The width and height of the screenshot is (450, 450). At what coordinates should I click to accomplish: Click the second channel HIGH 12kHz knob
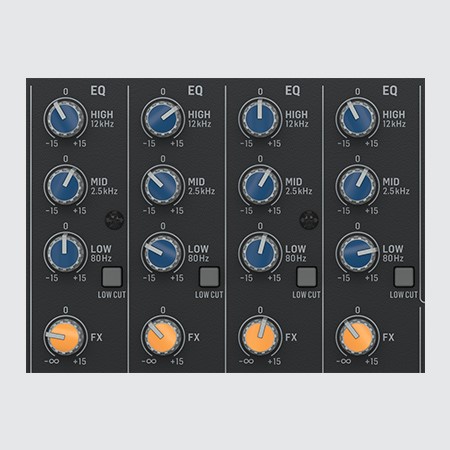pyautogui.click(x=162, y=119)
